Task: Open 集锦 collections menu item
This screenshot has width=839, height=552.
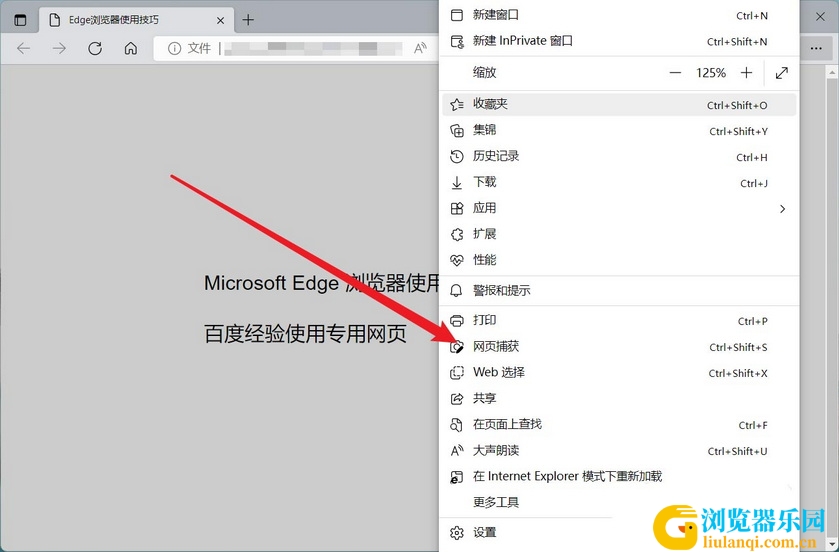Action: (619, 131)
